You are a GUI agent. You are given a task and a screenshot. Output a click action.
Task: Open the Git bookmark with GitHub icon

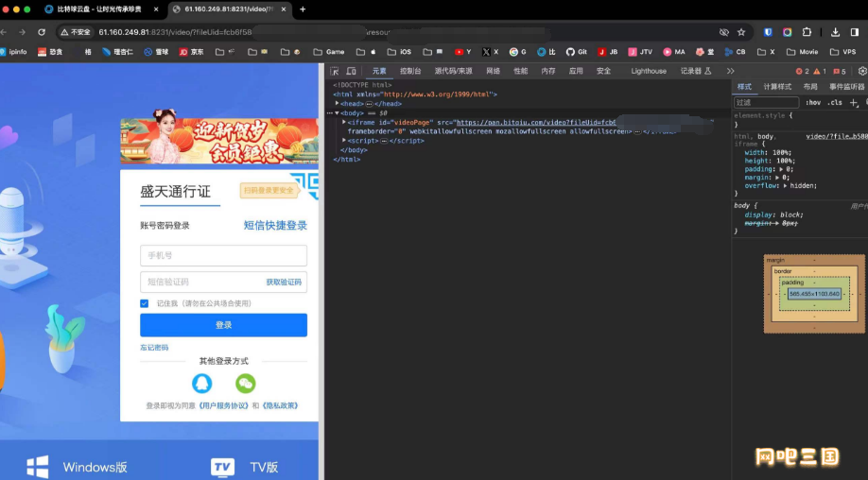point(576,52)
